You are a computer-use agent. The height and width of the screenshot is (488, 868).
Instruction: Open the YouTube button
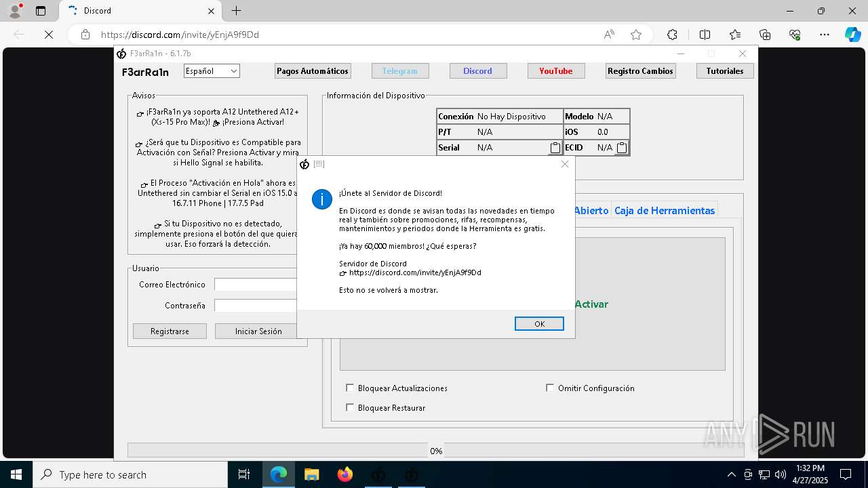pyautogui.click(x=555, y=70)
